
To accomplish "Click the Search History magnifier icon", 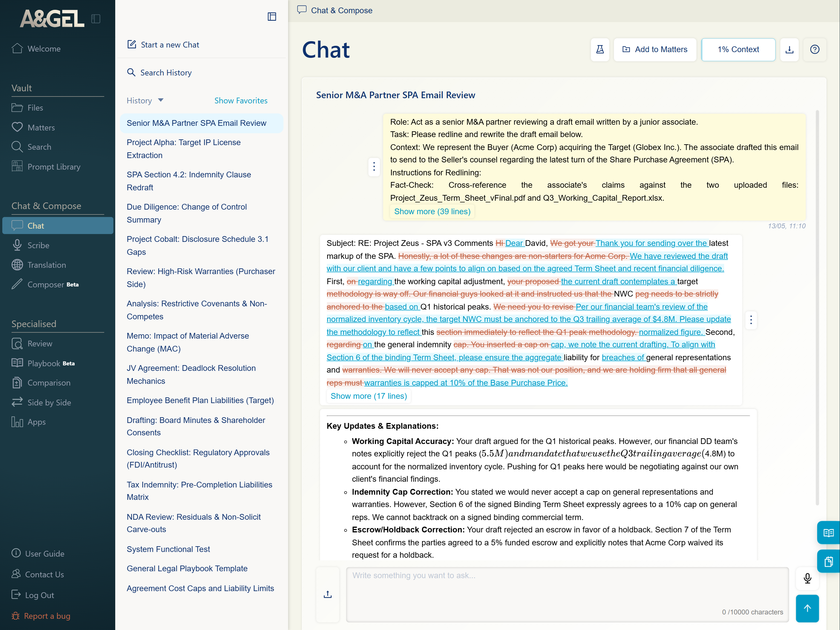I will 131,73.
